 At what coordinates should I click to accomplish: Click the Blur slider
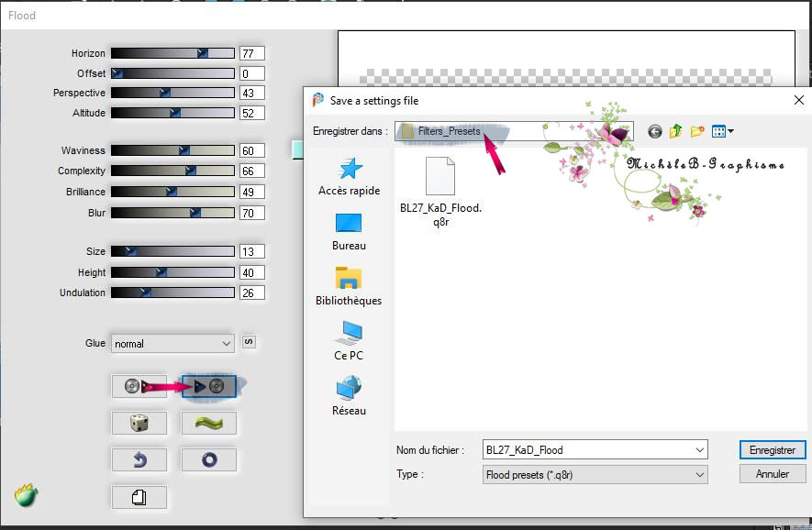[172, 213]
